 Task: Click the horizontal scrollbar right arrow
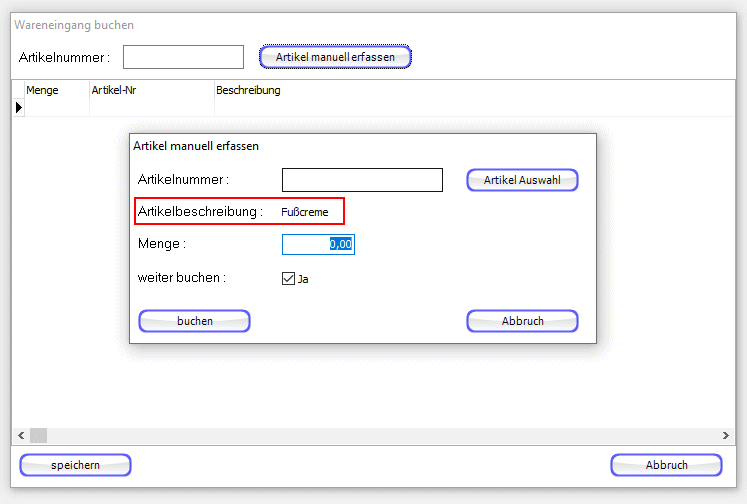coord(727,435)
